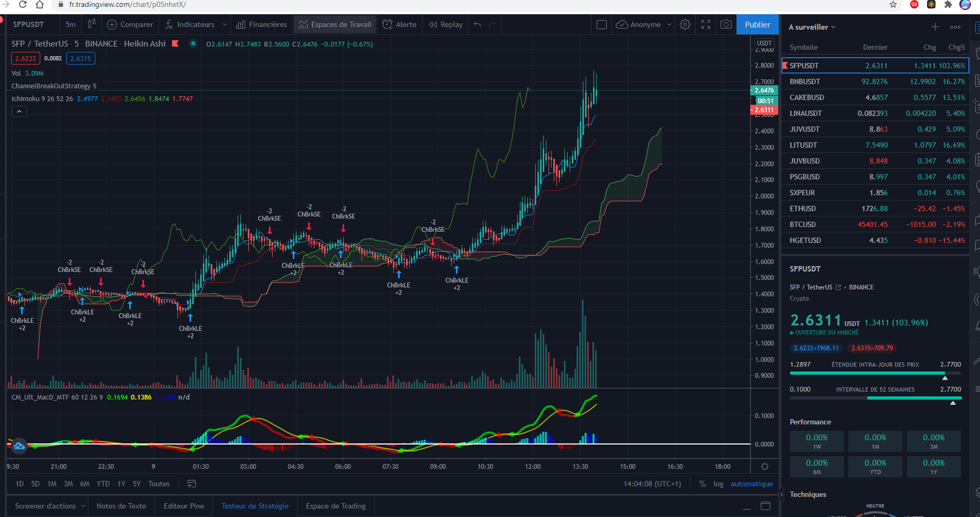Toggle log scale mode

click(718, 484)
